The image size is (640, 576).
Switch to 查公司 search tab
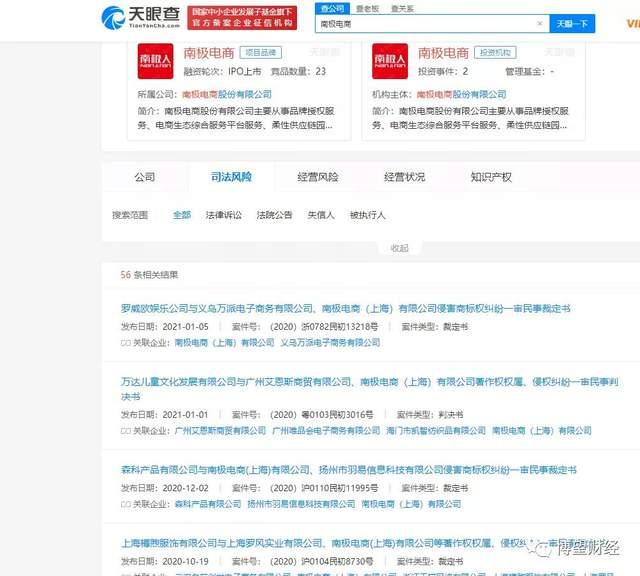pyautogui.click(x=332, y=8)
